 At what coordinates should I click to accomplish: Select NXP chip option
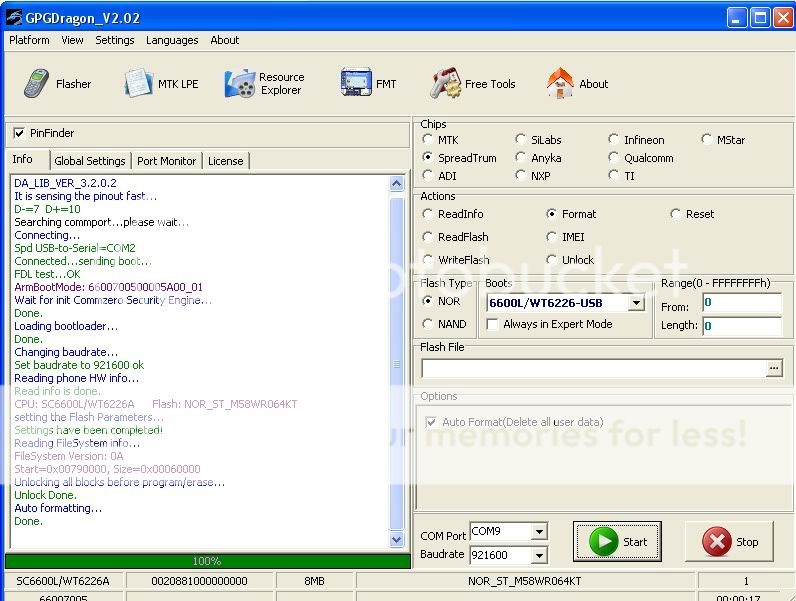tap(520, 176)
